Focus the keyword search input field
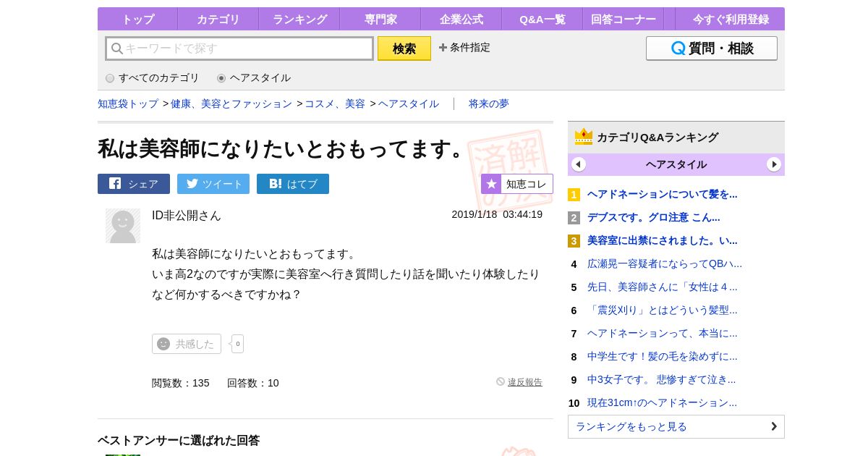 pyautogui.click(x=239, y=48)
